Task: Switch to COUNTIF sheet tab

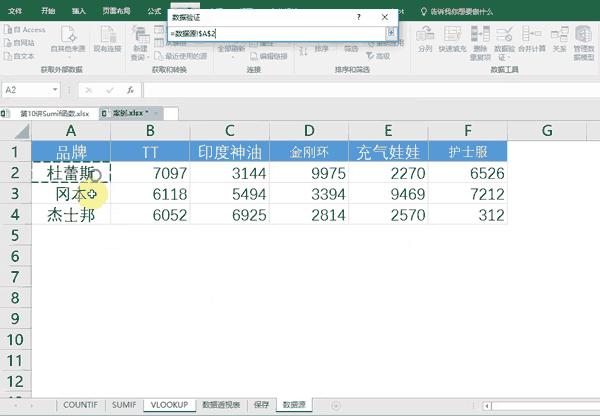Action: point(80,405)
